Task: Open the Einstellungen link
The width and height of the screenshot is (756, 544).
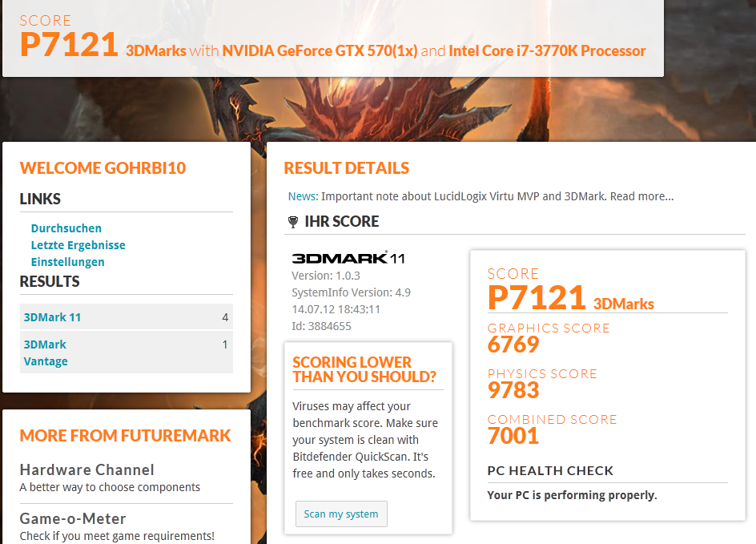Action: point(67,262)
